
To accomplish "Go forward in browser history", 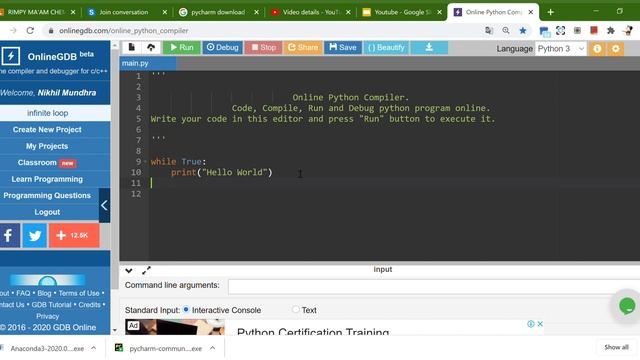I will pos(13,31).
